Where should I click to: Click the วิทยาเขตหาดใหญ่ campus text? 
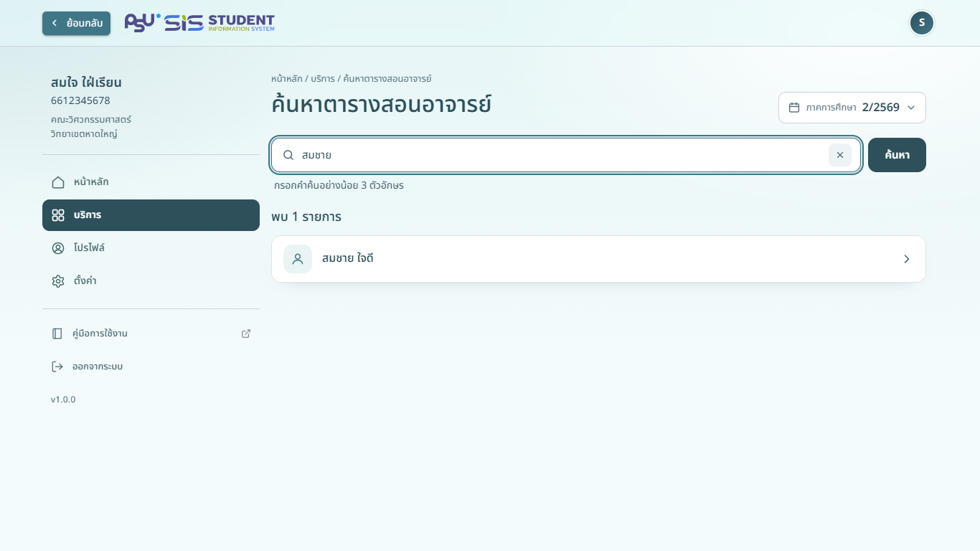point(84,134)
